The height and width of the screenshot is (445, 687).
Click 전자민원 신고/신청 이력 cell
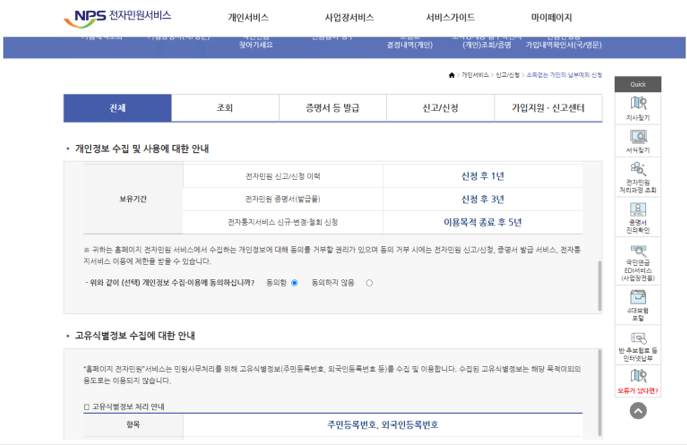pyautogui.click(x=283, y=176)
